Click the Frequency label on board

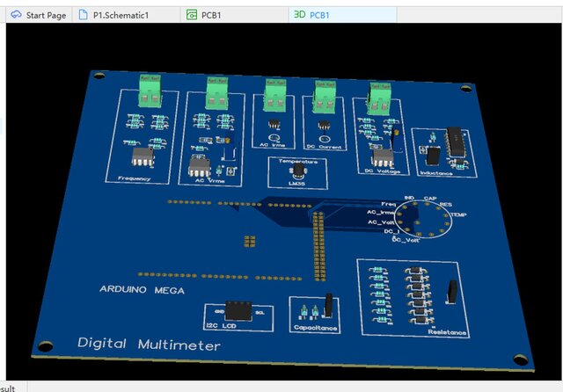pos(135,178)
